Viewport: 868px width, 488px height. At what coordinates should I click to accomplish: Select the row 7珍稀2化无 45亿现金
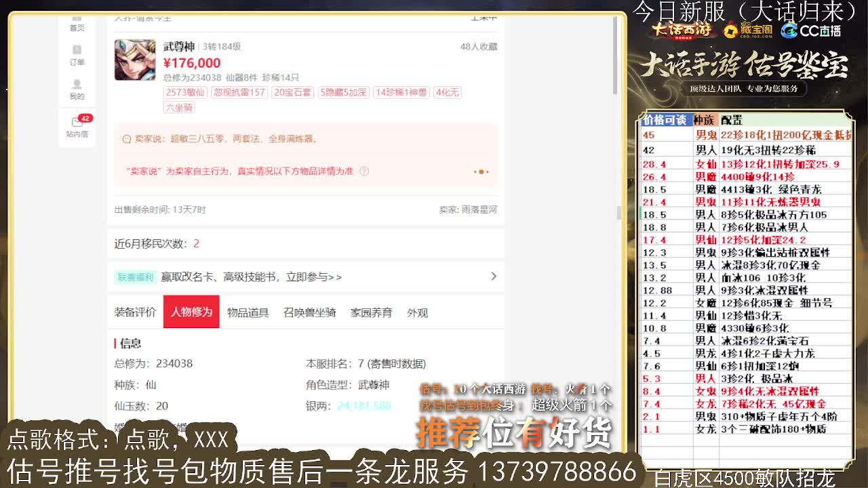pyautogui.click(x=747, y=404)
